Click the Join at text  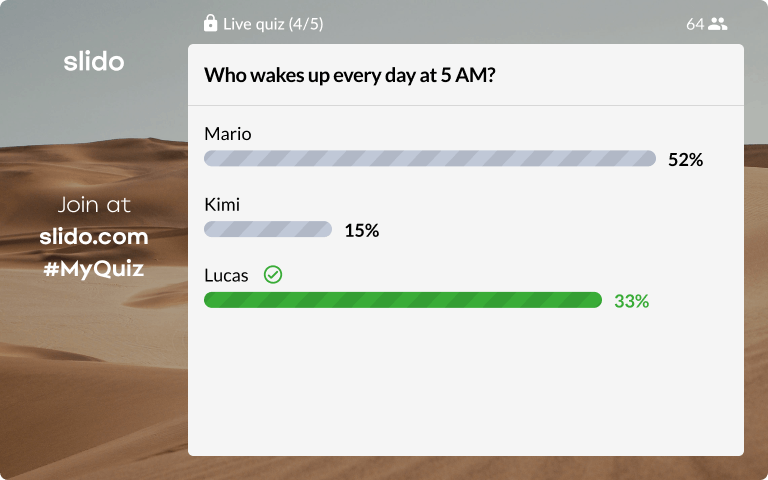94,205
